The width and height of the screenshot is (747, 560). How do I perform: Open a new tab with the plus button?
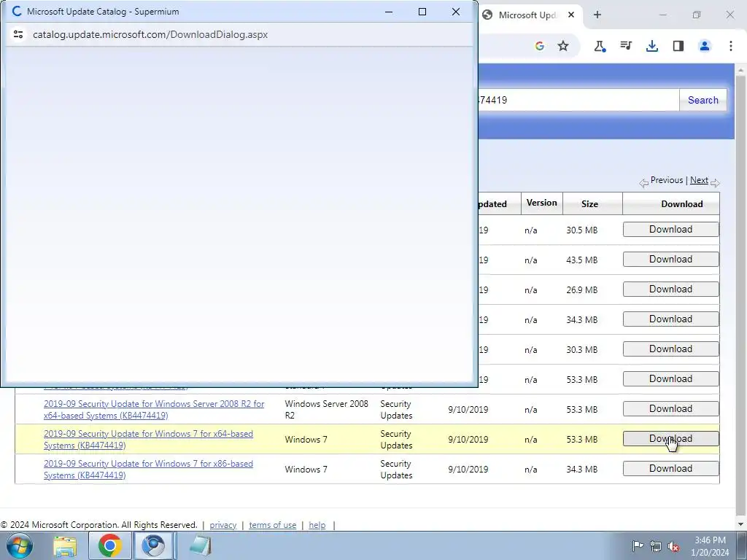click(x=597, y=15)
